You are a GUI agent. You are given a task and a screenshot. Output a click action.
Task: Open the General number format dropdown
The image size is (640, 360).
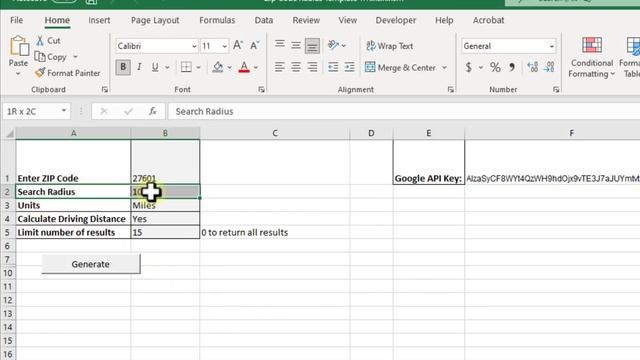551,46
